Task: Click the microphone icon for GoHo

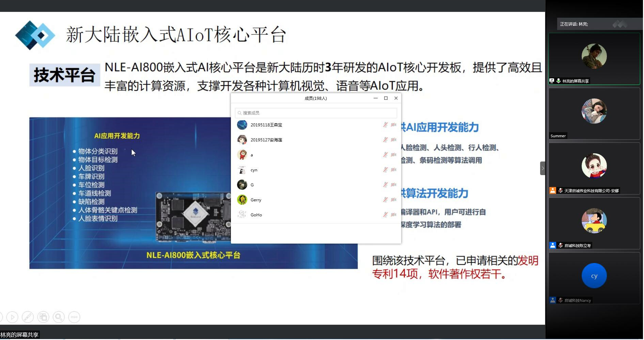Action: (385, 215)
